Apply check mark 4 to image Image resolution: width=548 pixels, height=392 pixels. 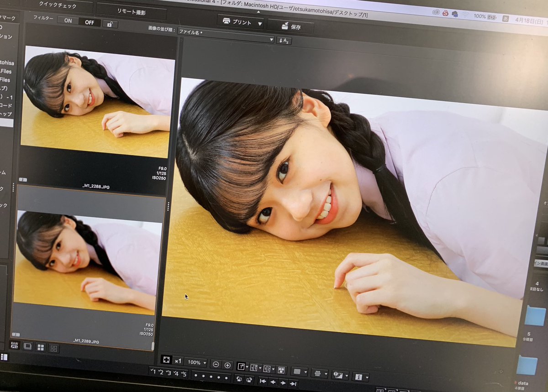(x=176, y=373)
